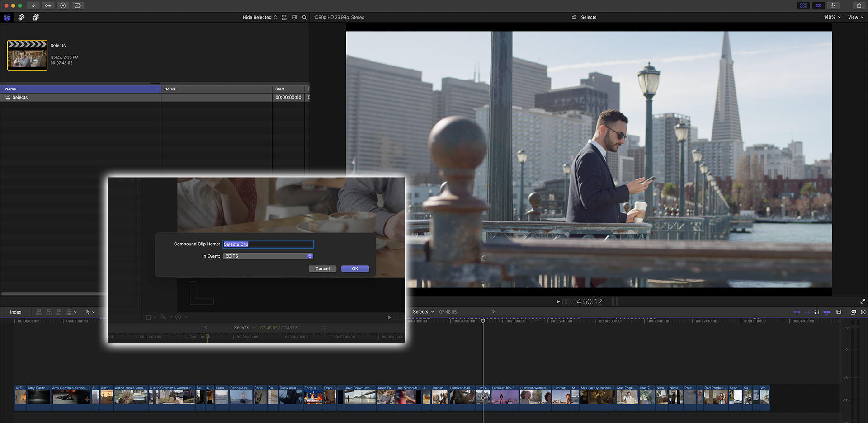Select the Austin Simmons-women clip in timeline
This screenshot has width=868, height=423.
click(x=172, y=397)
